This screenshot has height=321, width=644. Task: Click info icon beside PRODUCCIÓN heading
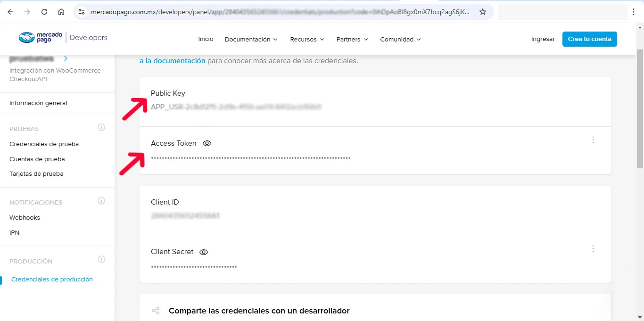pyautogui.click(x=101, y=260)
